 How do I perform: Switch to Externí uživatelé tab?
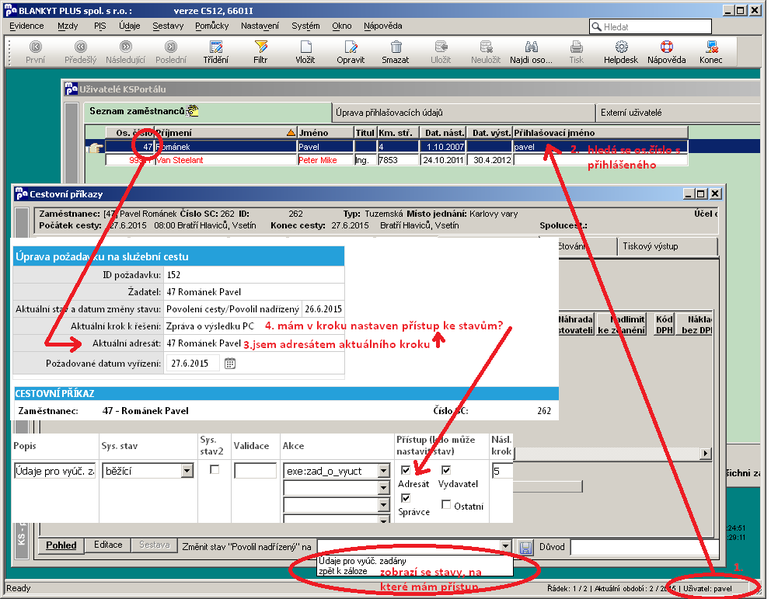[678, 113]
